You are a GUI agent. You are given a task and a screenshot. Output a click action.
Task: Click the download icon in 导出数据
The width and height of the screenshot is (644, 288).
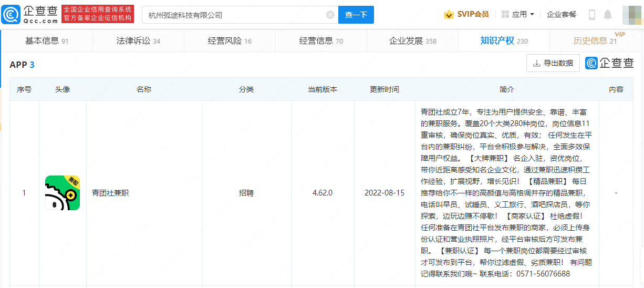537,63
